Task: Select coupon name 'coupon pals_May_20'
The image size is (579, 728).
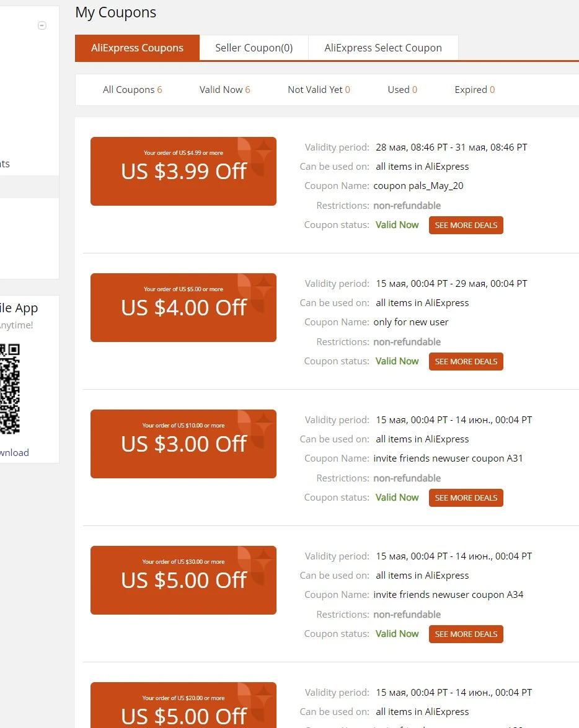Action: 418,186
